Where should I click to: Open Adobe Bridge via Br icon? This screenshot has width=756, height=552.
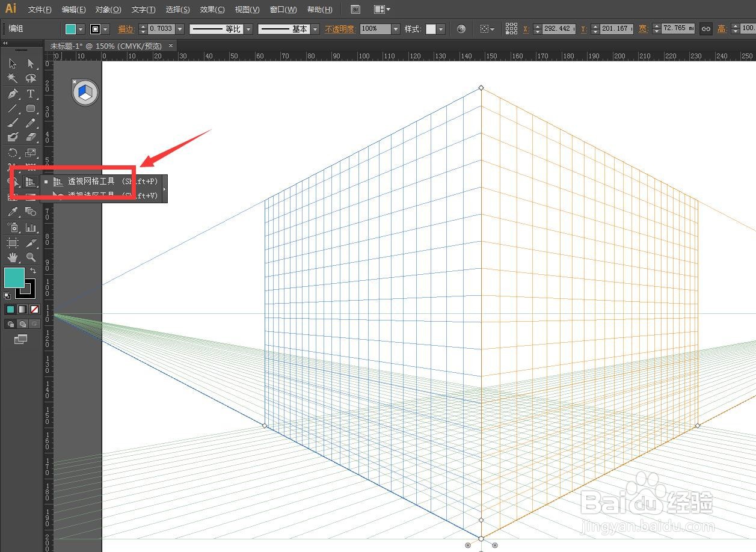[x=355, y=10]
